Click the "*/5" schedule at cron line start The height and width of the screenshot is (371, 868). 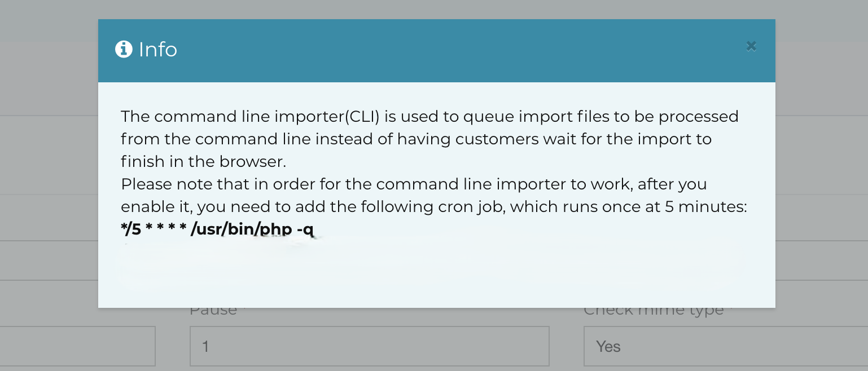(x=131, y=229)
